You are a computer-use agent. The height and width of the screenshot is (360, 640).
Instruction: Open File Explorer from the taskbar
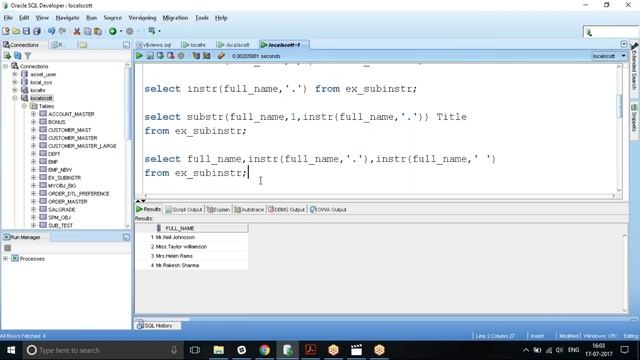tap(219, 350)
